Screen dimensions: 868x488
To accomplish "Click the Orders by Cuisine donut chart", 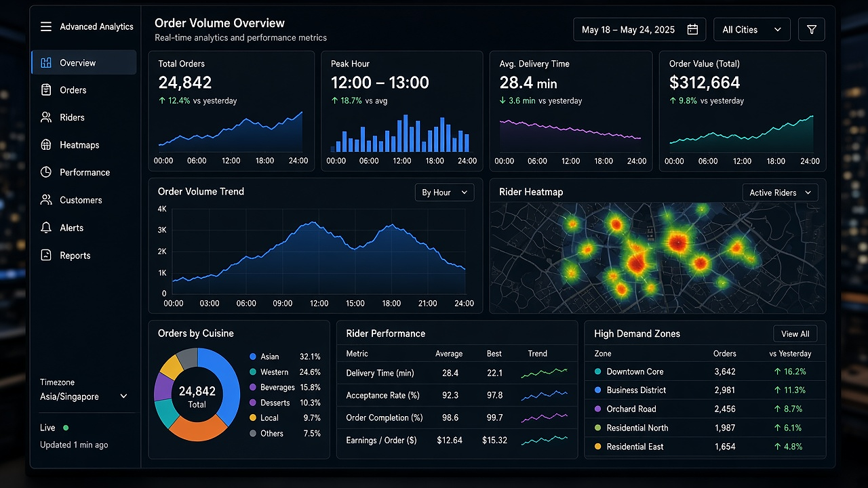I will [x=197, y=394].
